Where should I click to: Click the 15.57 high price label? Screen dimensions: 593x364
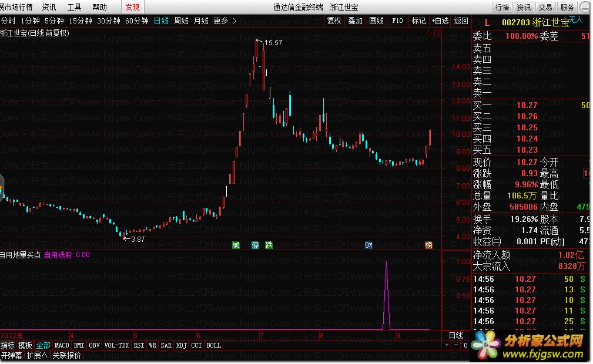pos(273,43)
